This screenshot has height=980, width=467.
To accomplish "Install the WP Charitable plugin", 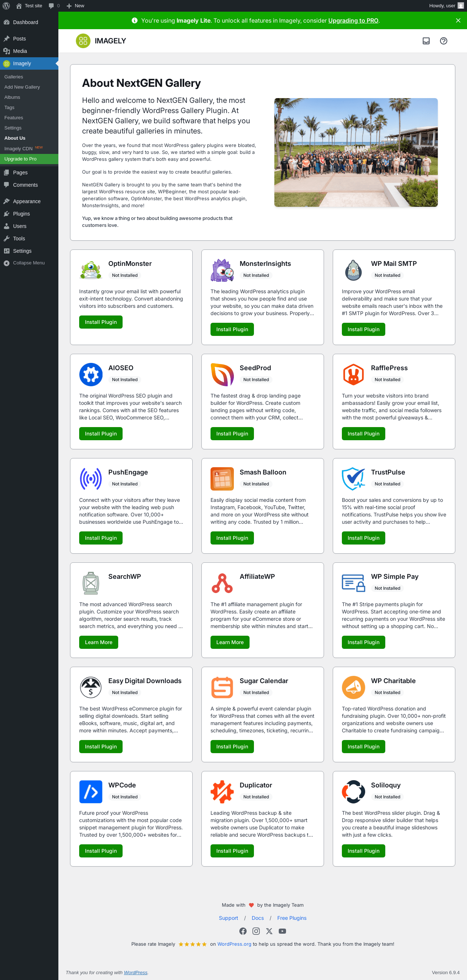I will click(363, 747).
